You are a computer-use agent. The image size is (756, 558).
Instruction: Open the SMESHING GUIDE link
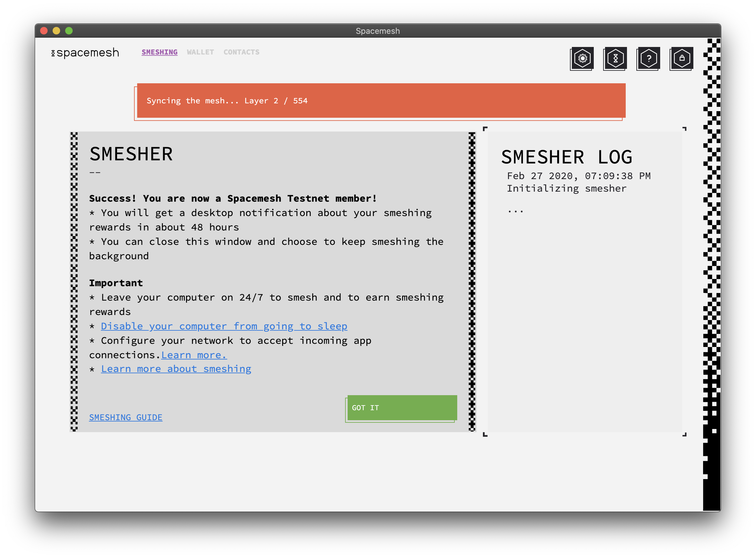pos(125,417)
